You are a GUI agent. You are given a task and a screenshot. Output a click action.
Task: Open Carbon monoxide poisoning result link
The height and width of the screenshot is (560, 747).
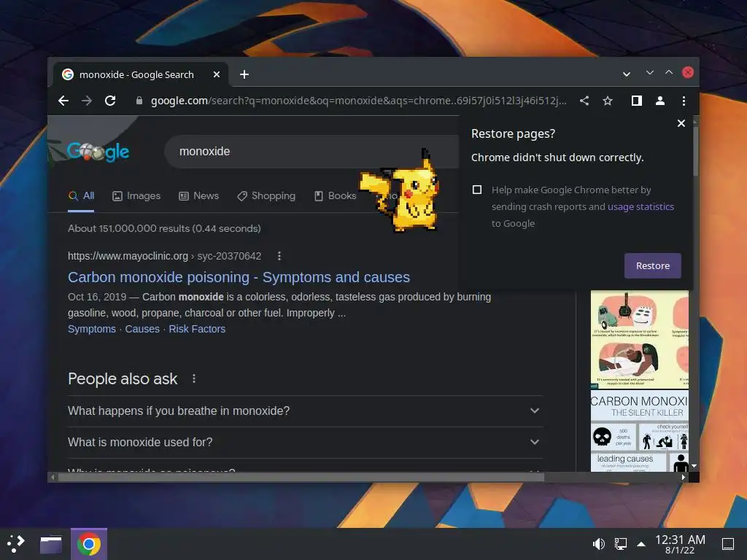pyautogui.click(x=239, y=277)
